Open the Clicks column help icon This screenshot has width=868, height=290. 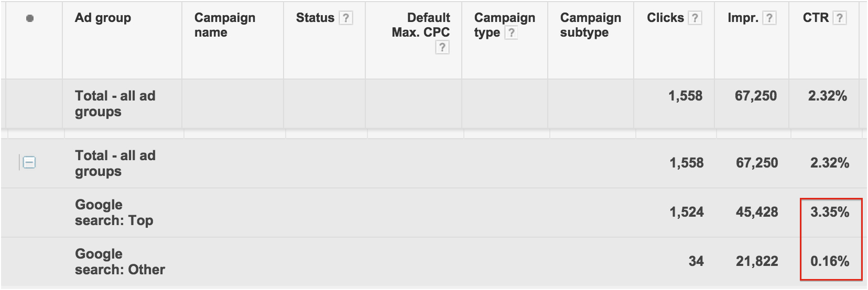[695, 18]
